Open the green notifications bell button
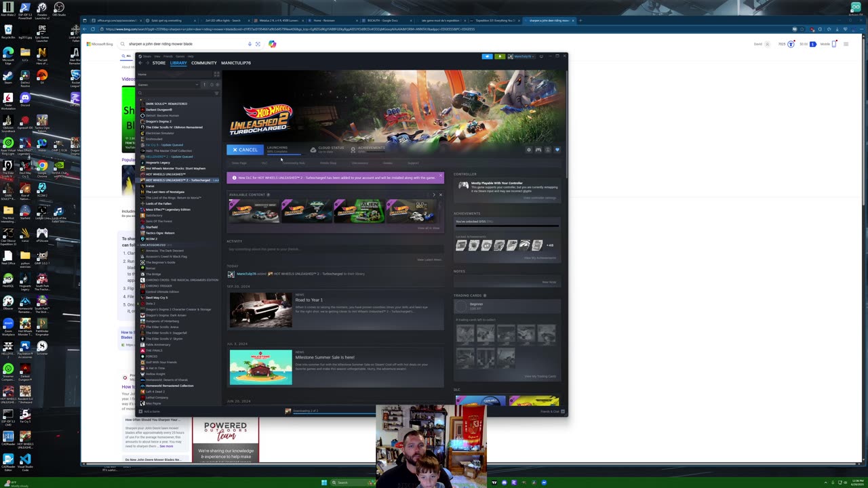Screen dimensions: 868x488 coord(500,56)
